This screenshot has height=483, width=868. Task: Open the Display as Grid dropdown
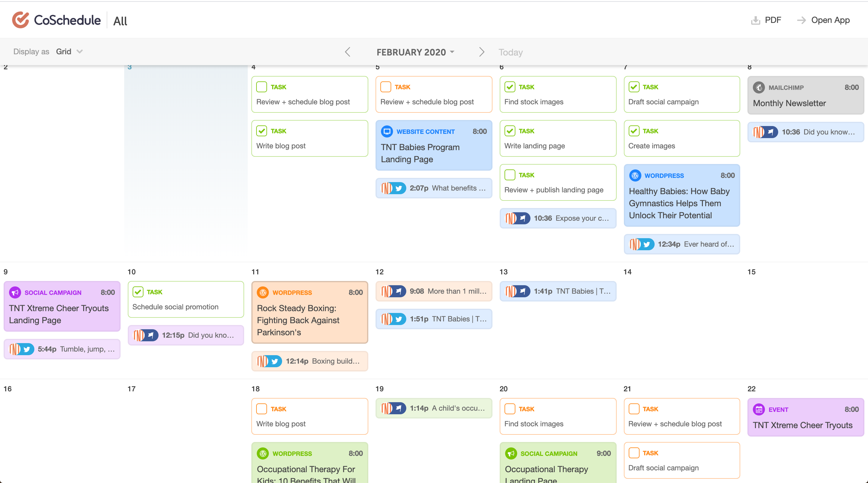pos(69,52)
